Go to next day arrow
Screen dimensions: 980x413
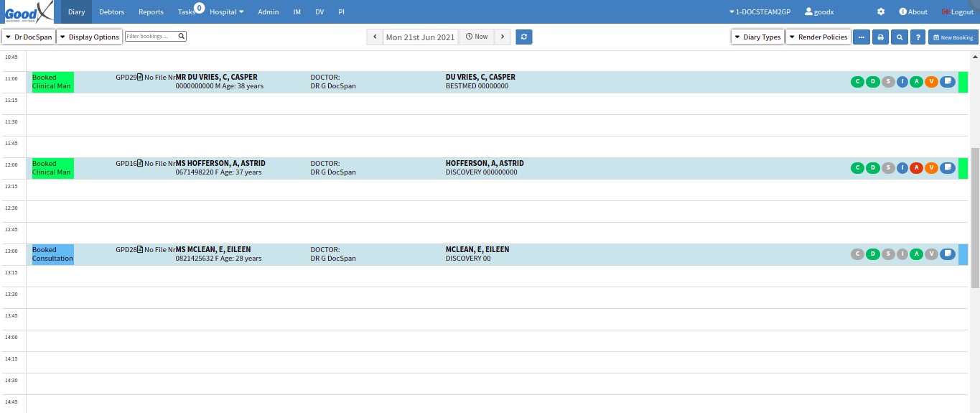[503, 37]
